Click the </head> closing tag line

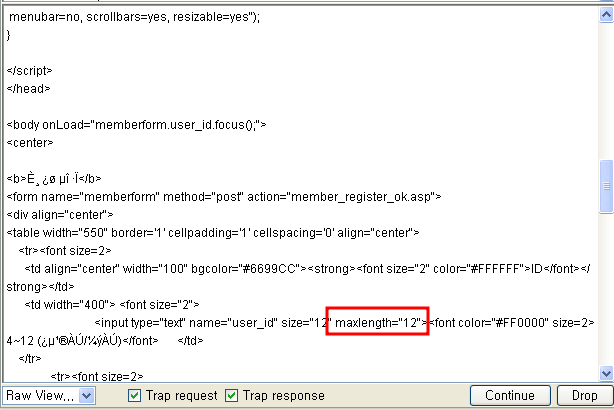pos(28,89)
